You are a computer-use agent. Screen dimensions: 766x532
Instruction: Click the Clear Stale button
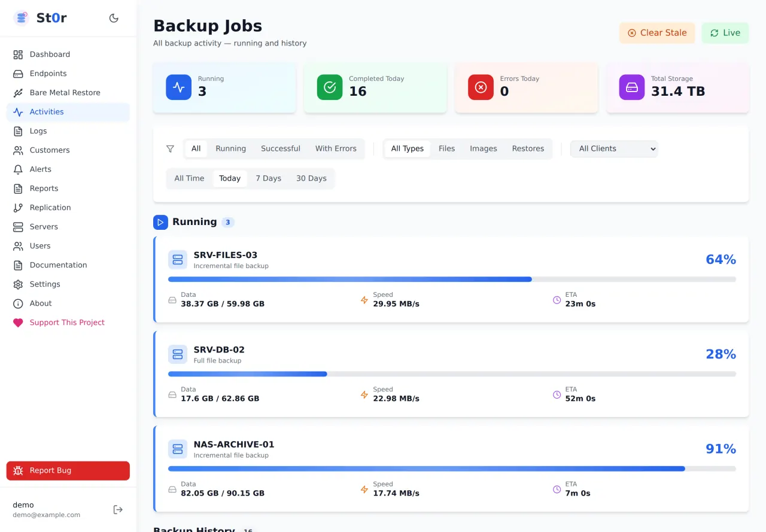pos(657,33)
